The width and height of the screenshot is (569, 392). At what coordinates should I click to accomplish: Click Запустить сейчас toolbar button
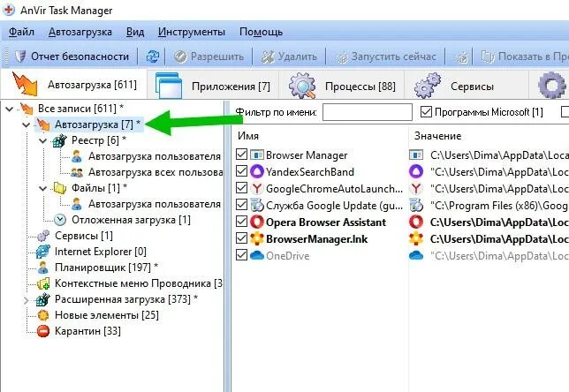385,57
